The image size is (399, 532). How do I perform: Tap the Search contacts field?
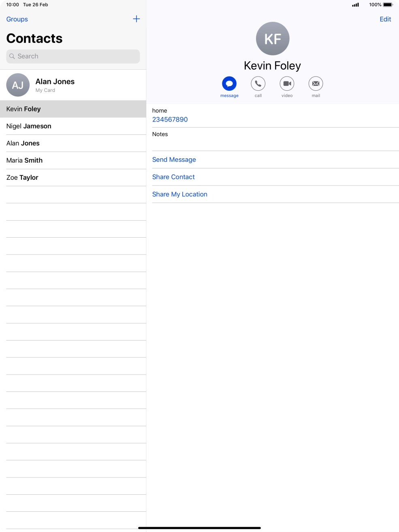pyautogui.click(x=73, y=56)
